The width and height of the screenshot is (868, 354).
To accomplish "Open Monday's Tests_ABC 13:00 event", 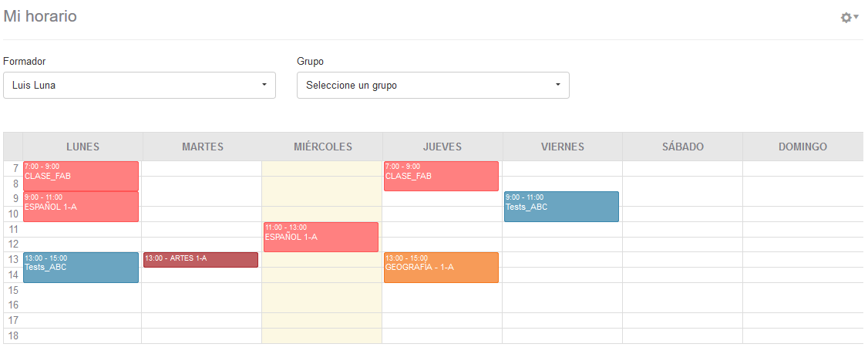I will (81, 268).
